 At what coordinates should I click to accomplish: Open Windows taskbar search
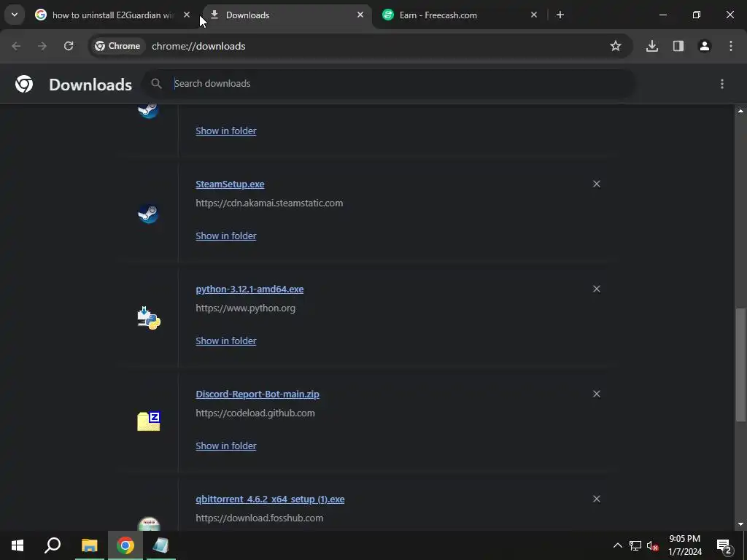pos(53,545)
